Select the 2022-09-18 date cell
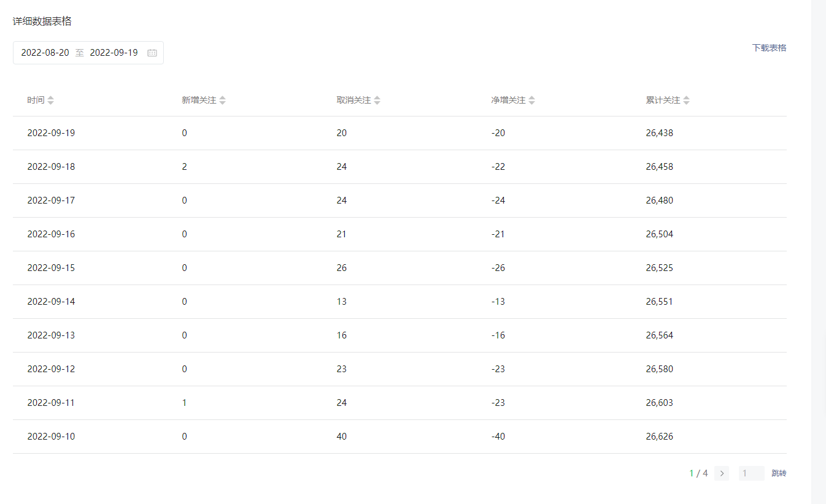This screenshot has height=504, width=826. [51, 167]
